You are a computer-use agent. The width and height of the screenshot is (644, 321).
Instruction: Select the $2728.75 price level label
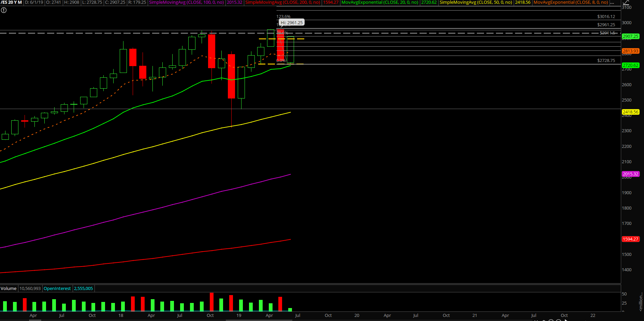pyautogui.click(x=606, y=60)
